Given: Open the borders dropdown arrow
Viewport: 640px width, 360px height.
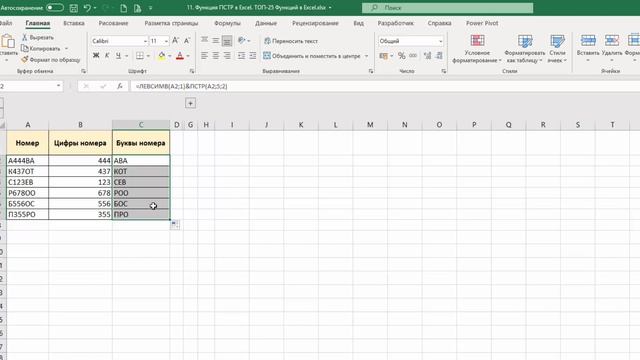Looking at the screenshot, I should [148, 56].
